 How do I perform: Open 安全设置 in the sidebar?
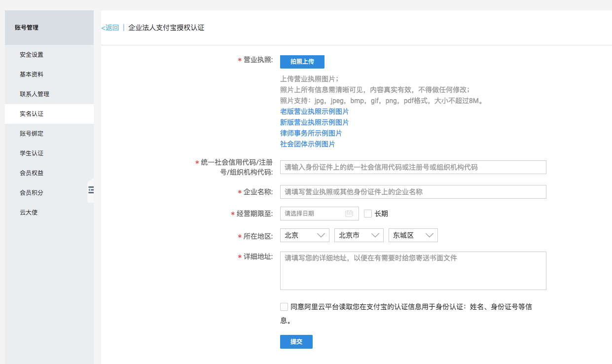(49, 55)
